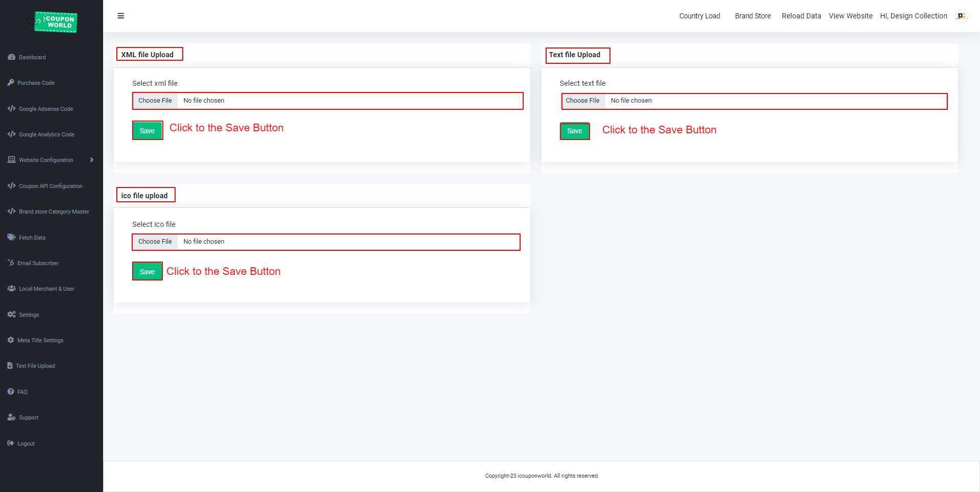980x492 pixels.
Task: Click the Purchase Code key icon
Action: tap(11, 83)
